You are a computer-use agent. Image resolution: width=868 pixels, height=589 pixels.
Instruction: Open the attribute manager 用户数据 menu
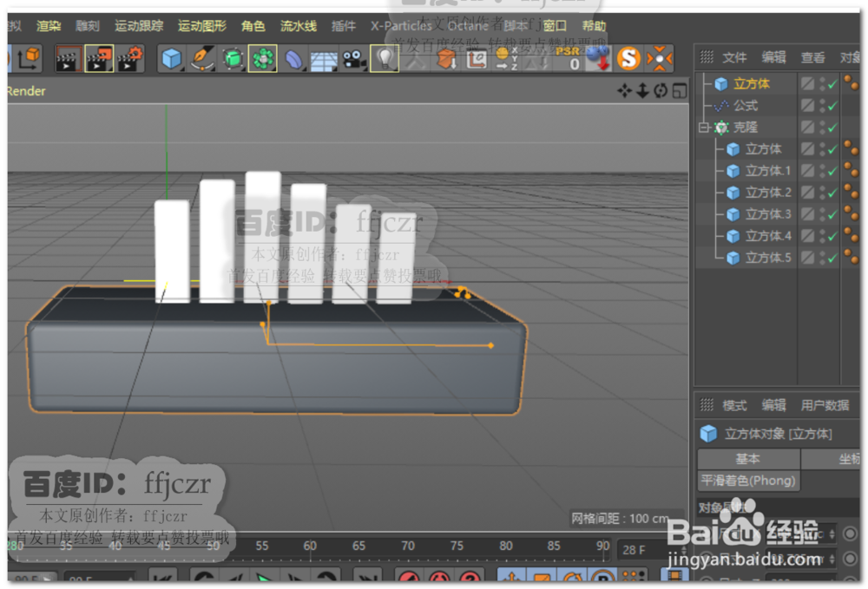[825, 405]
